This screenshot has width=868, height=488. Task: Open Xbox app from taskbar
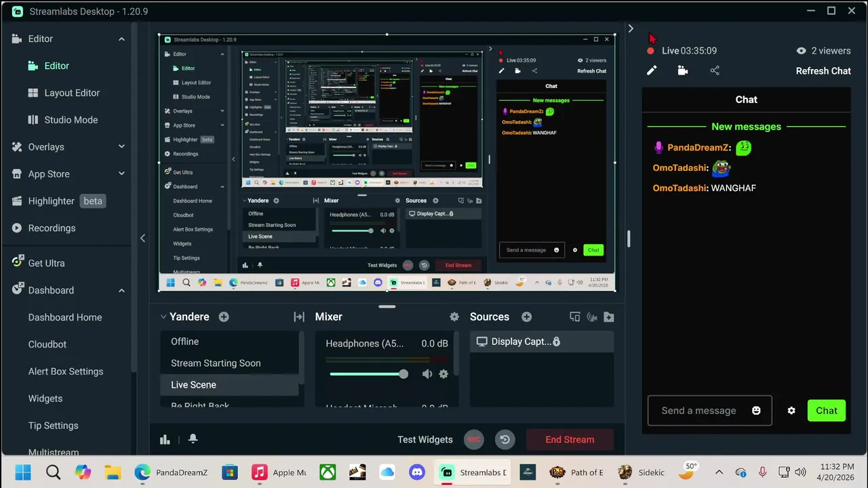328,472
